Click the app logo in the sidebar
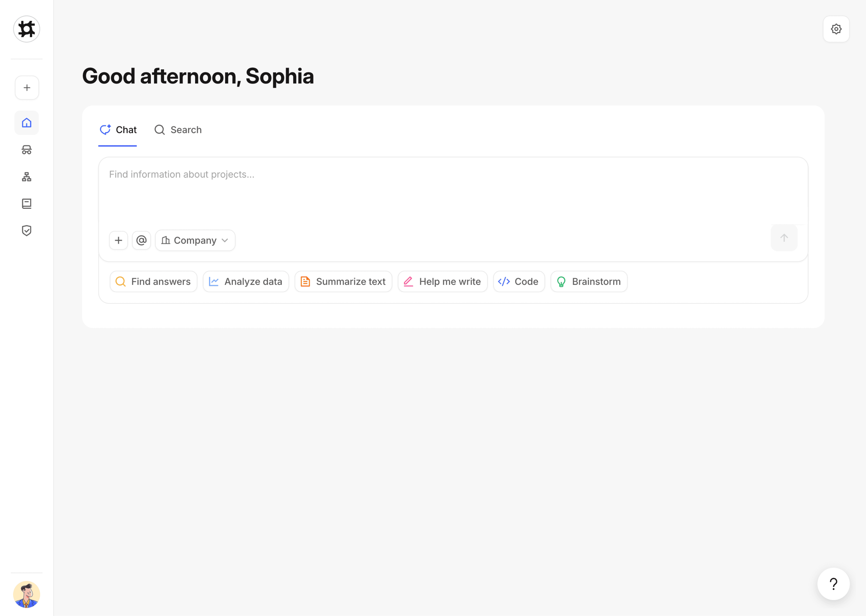This screenshot has width=866, height=616. (27, 29)
